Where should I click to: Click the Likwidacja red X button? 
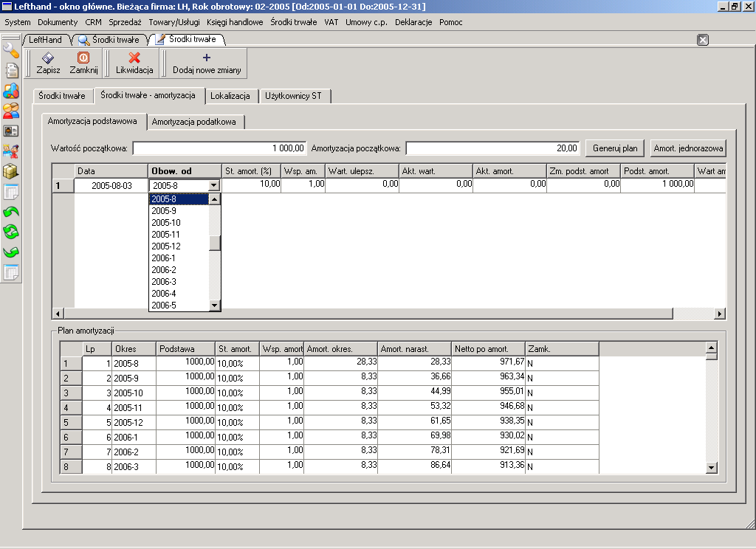click(134, 63)
